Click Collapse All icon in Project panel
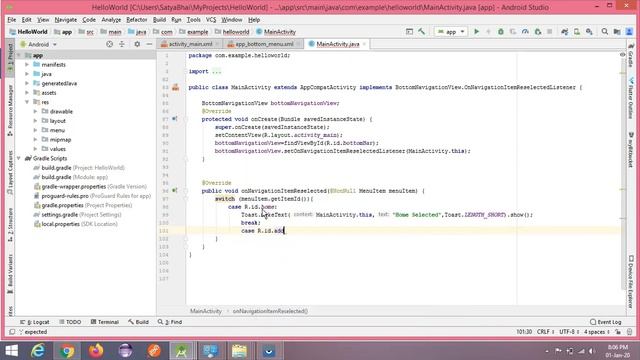The image size is (640, 360). (122, 44)
